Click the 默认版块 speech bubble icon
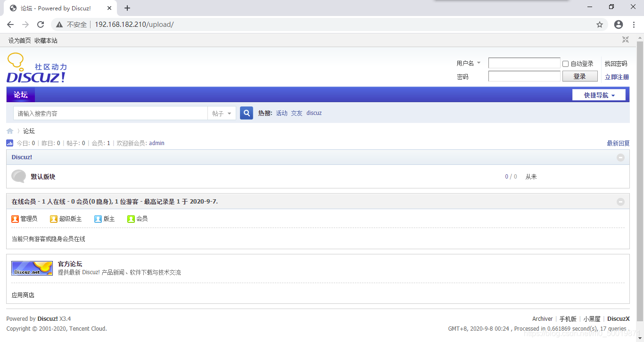 point(19,177)
